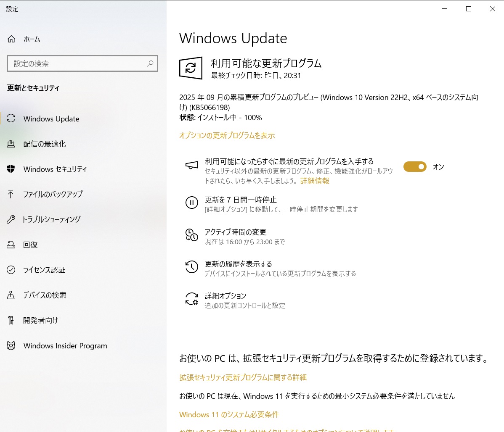
Task: Click the 状態: インストール中 - 100% text
Action: 220,118
